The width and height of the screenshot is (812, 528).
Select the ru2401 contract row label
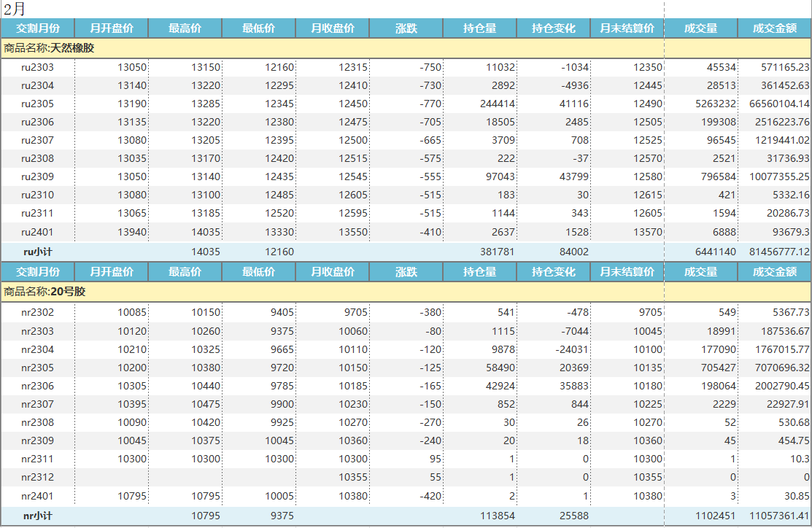(38, 231)
